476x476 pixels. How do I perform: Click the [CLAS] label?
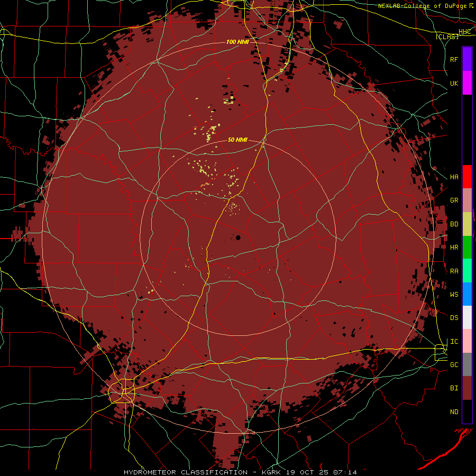[x=447, y=37]
